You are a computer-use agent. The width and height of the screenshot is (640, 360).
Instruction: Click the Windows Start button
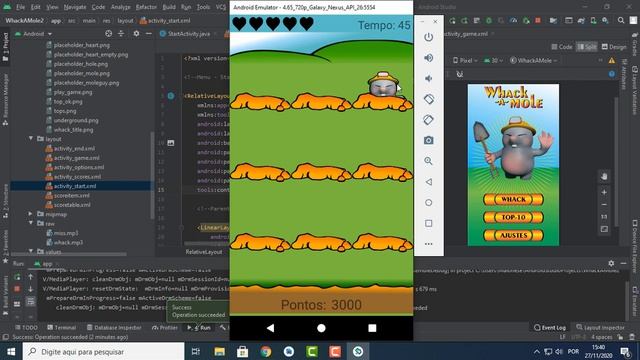11,351
